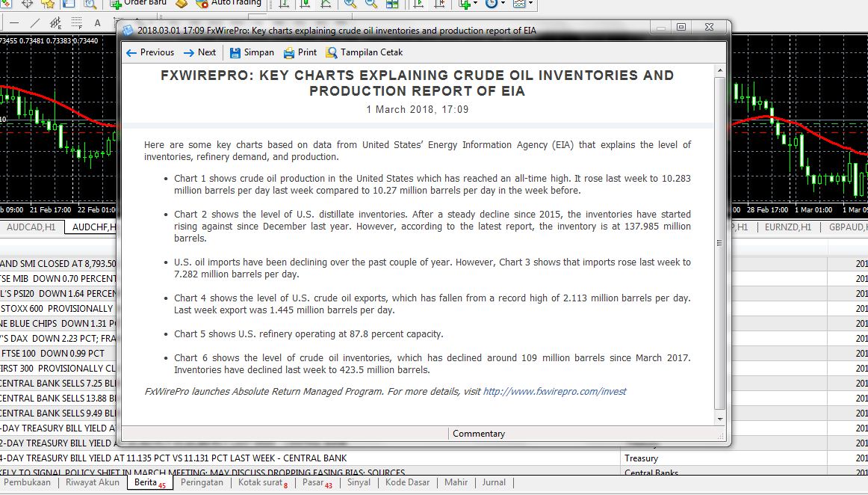The height and width of the screenshot is (495, 868).
Task: Expand the indicators list dropdown arrow
Action: click(x=476, y=3)
